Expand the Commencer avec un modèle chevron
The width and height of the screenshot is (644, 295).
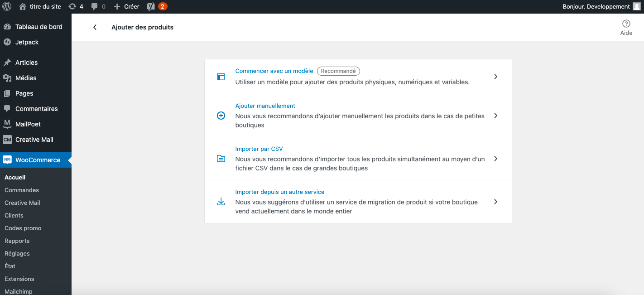[496, 77]
